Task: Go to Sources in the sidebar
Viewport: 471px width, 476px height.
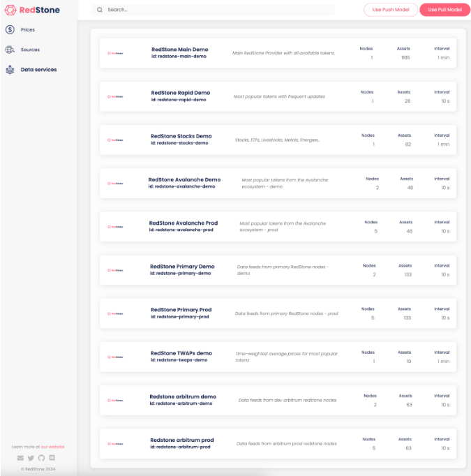Action: pos(30,50)
